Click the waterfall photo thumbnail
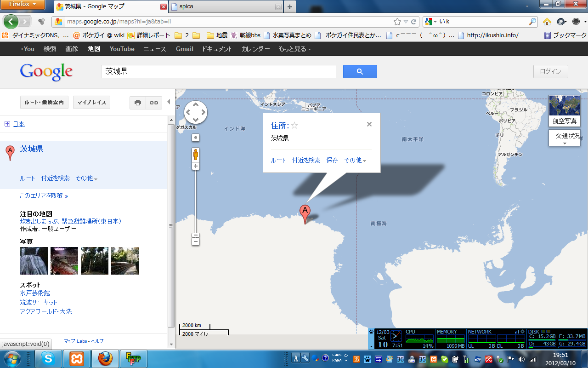The width and height of the screenshot is (588, 368). pos(34,261)
